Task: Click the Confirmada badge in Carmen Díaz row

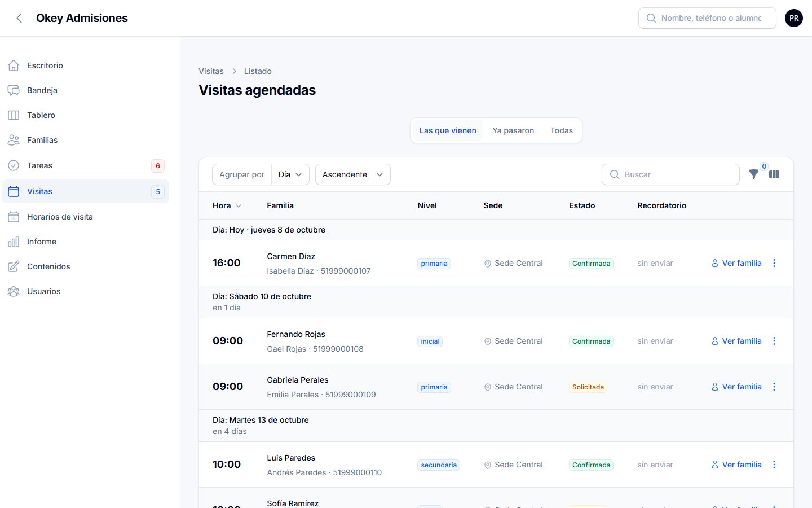Action: pyautogui.click(x=591, y=264)
